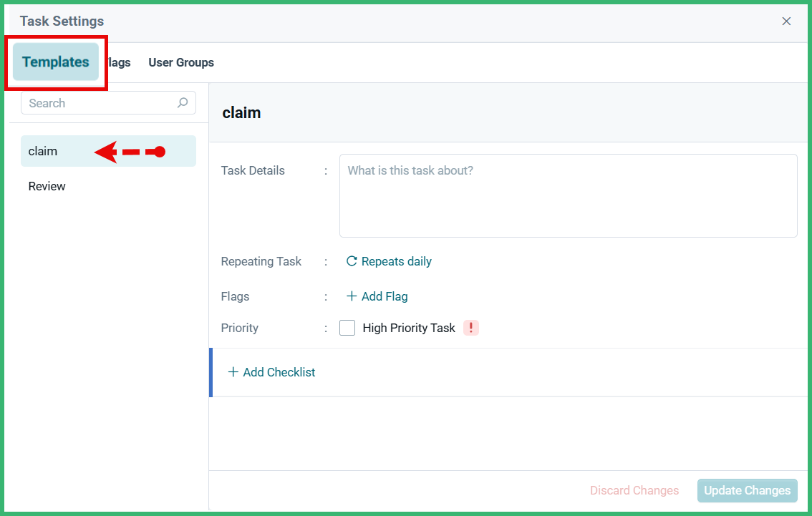812x516 pixels.
Task: Focus the template Search field
Action: (108, 103)
